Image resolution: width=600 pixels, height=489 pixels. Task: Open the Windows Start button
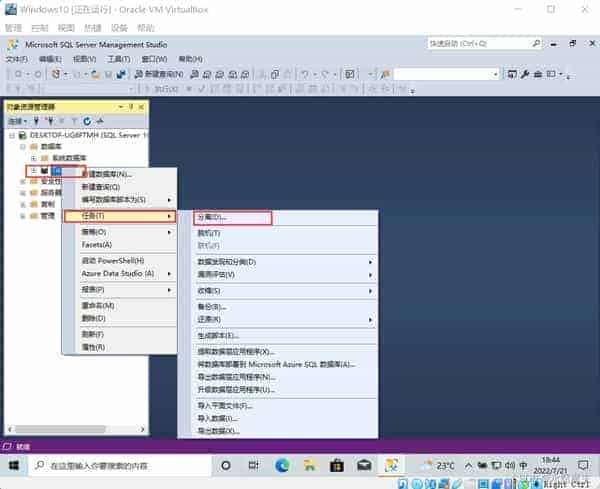point(14,466)
